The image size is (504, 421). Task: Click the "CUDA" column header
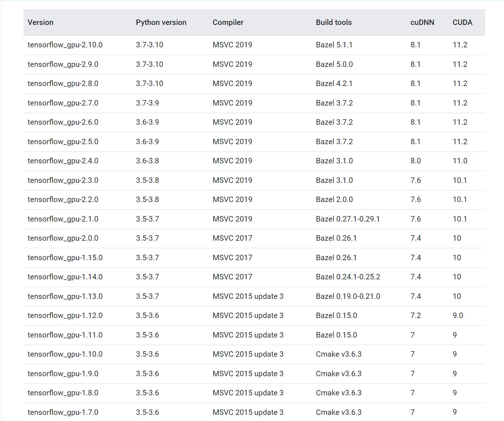462,22
